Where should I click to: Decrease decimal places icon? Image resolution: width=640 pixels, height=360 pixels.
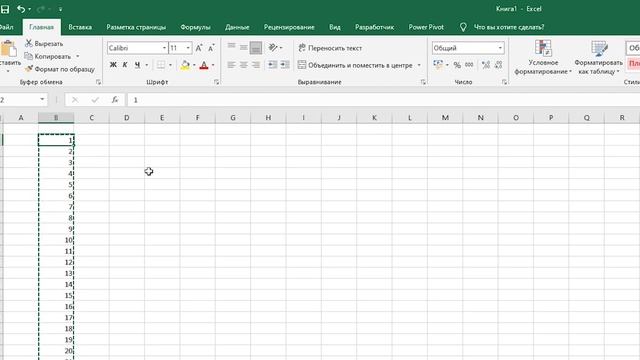498,65
